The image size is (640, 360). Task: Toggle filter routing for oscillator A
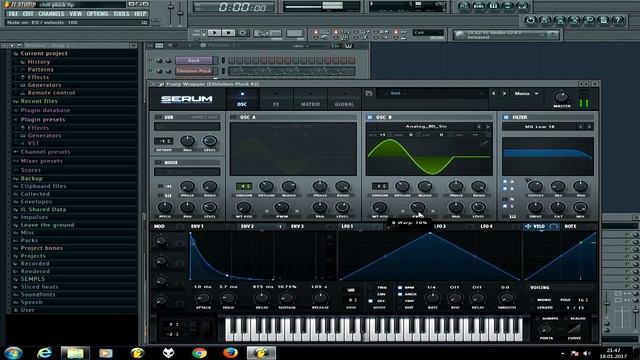[505, 182]
